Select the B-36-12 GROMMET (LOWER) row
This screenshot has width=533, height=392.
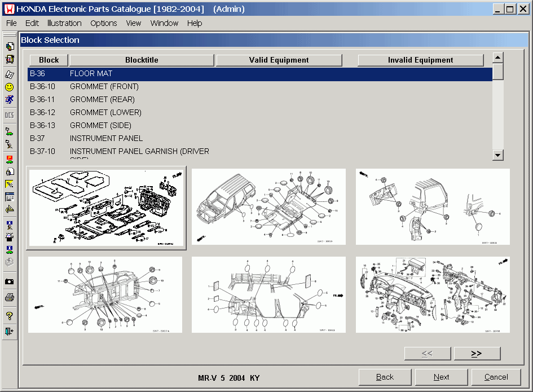click(259, 113)
